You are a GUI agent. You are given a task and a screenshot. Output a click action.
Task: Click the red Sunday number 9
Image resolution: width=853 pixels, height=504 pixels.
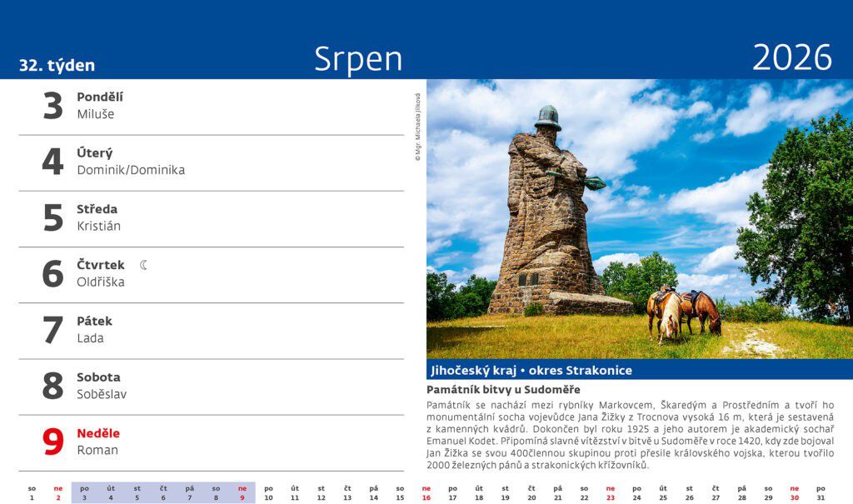click(x=52, y=442)
